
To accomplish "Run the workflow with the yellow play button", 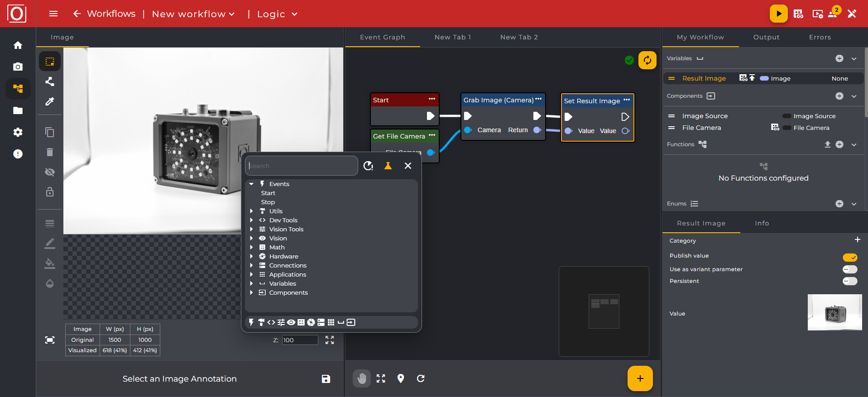I will click(778, 14).
